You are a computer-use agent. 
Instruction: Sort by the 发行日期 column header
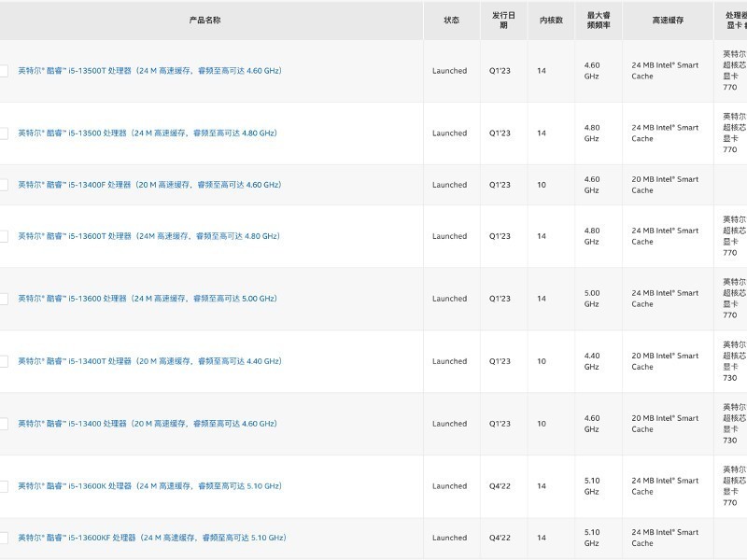pos(503,20)
